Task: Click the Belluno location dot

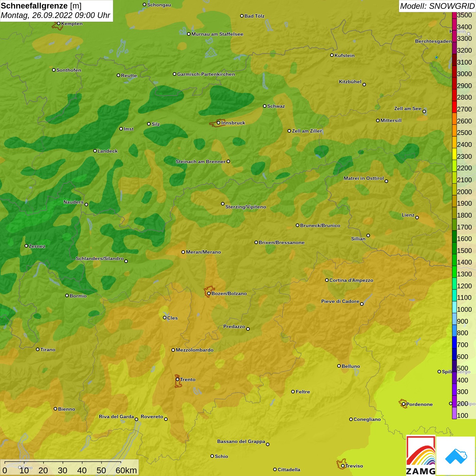Action: tap(339, 366)
